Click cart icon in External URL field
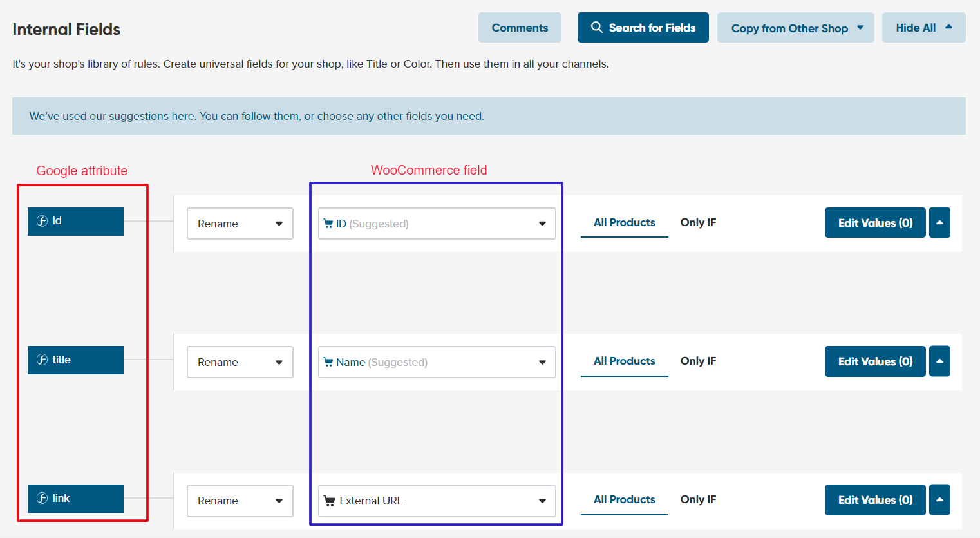Screen dimensions: 980x538 pos(329,501)
